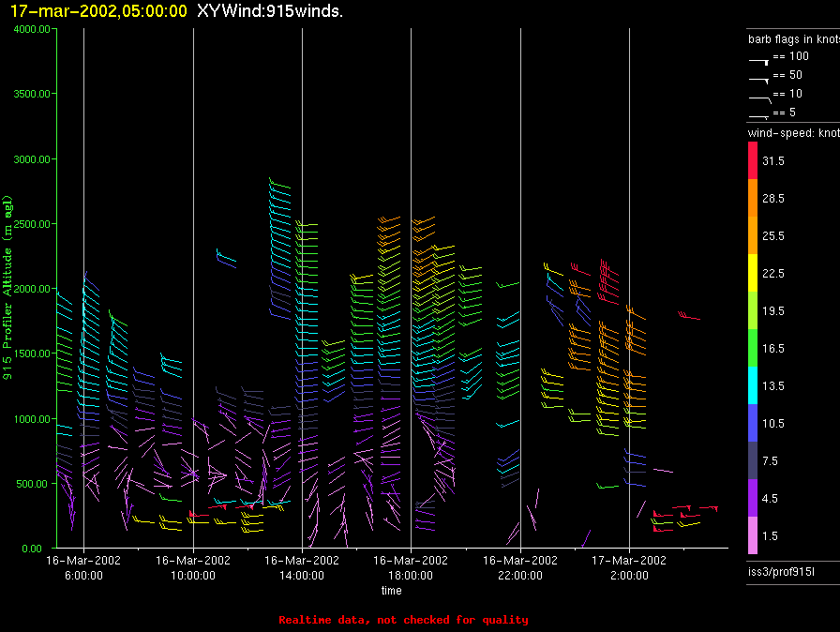Click the '16-Mar-2002 22:00:00' time label
This screenshot has width=840, height=632.
(x=520, y=567)
